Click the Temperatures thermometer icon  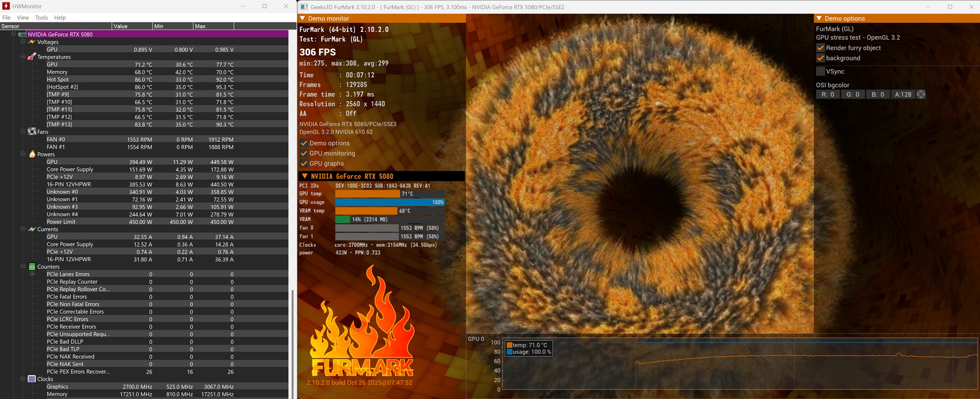coord(32,57)
